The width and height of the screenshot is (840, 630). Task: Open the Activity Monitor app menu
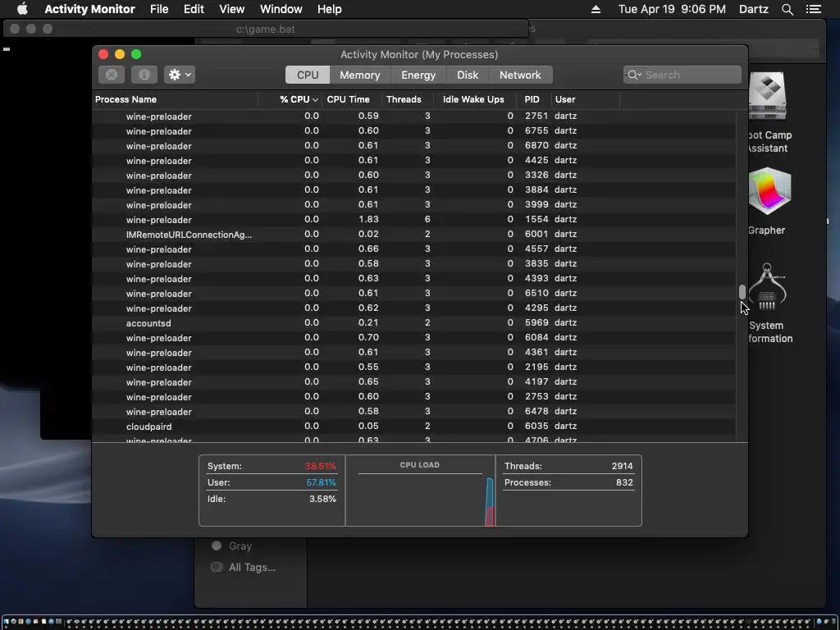pyautogui.click(x=89, y=9)
